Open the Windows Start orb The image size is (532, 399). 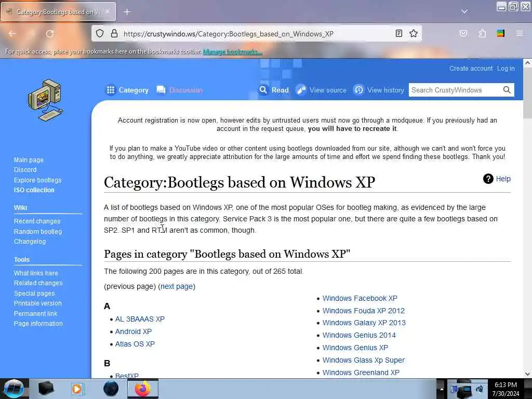(13, 389)
